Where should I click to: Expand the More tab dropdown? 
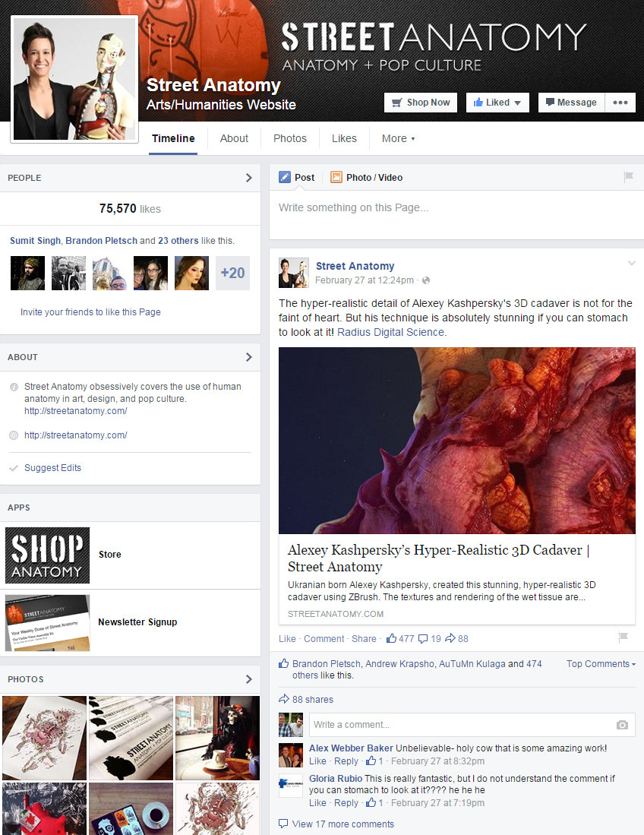click(398, 138)
